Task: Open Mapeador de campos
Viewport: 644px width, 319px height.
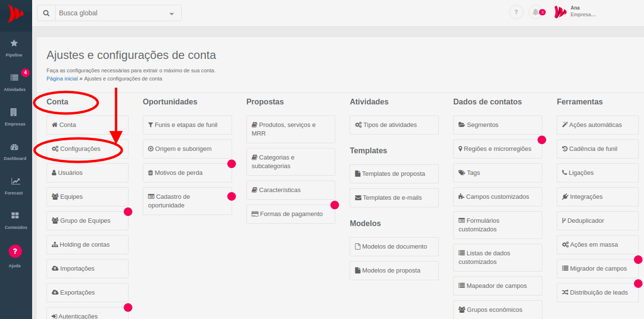Action: [x=498, y=286]
